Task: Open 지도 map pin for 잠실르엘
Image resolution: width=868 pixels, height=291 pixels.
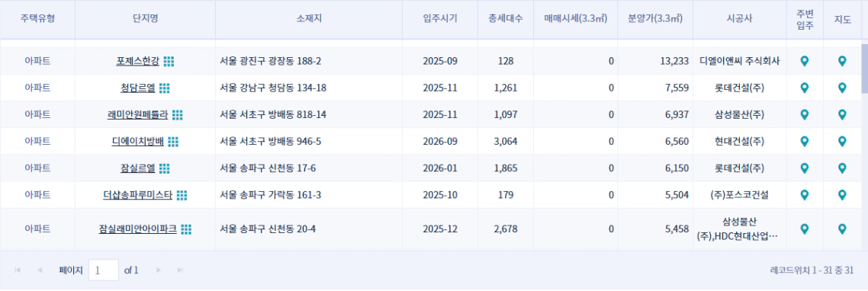Action: click(x=842, y=168)
